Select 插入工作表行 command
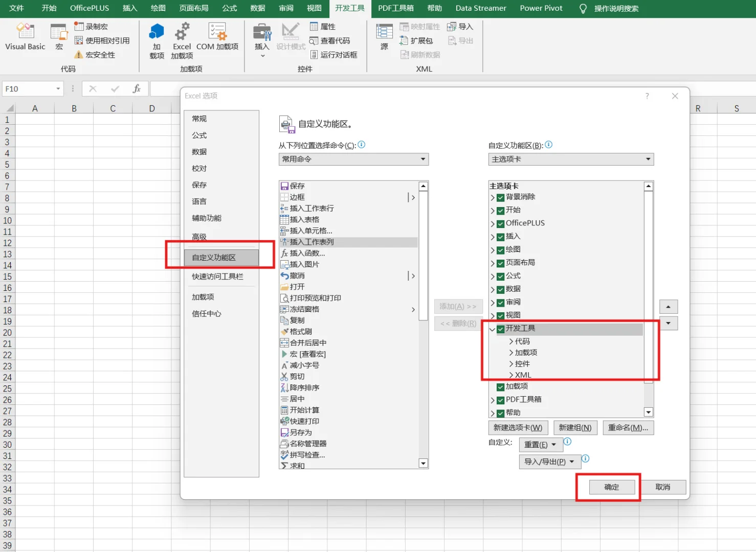This screenshot has width=756, height=552. 348,209
